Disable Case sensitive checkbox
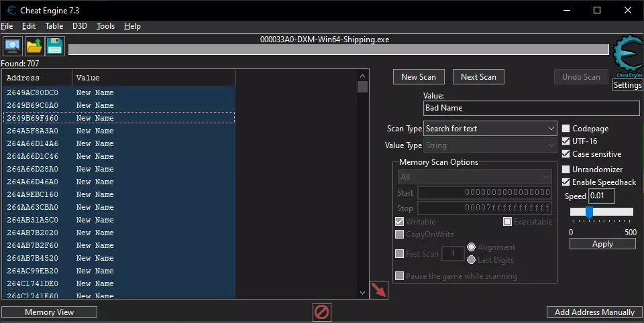 click(566, 154)
